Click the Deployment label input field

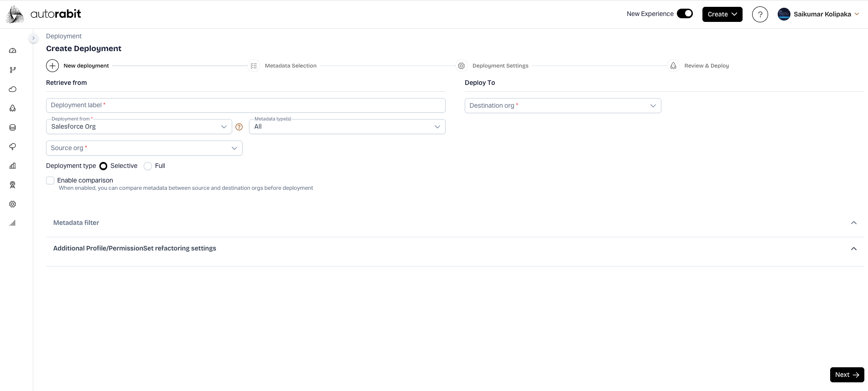[245, 105]
